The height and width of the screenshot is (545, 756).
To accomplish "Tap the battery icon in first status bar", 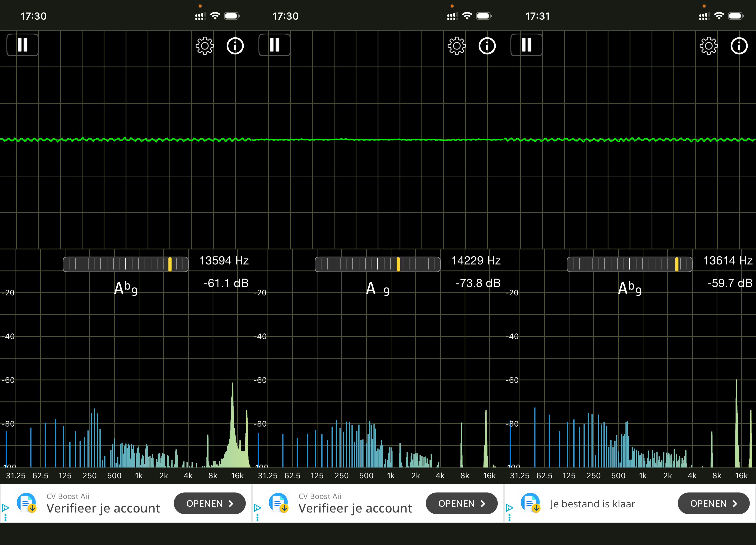I will tap(232, 16).
